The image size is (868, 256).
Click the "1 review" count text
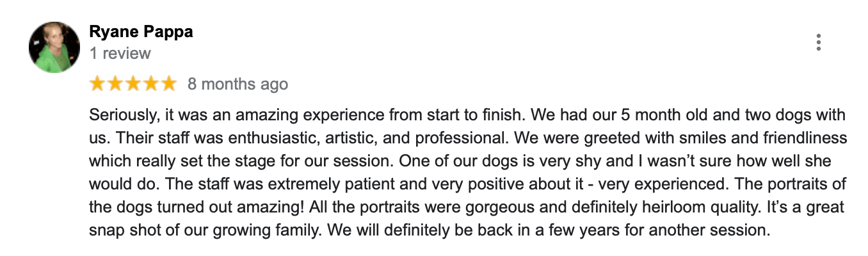[x=120, y=53]
